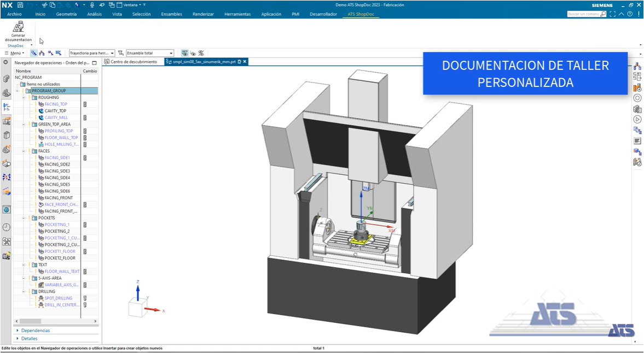Screen dimensions: 644x353
Task: Close the smpl_sim08_5ax_sinumerik_mm.prt tab
Action: 245,62
